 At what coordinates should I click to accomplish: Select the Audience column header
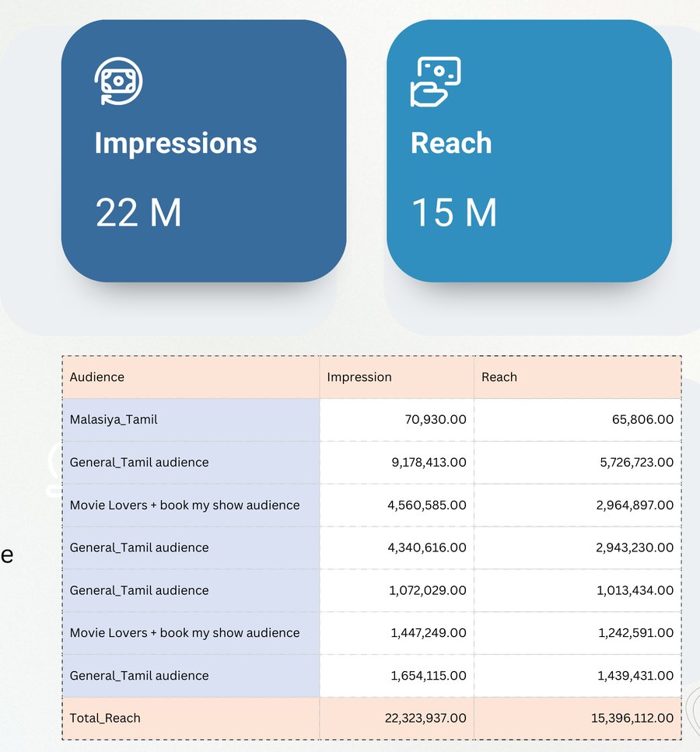pyautogui.click(x=97, y=377)
